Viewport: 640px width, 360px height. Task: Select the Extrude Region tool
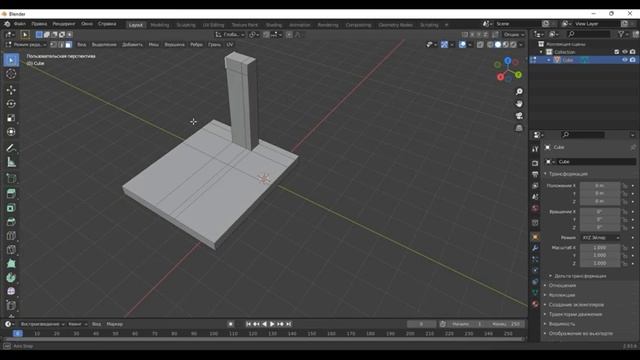point(11,194)
